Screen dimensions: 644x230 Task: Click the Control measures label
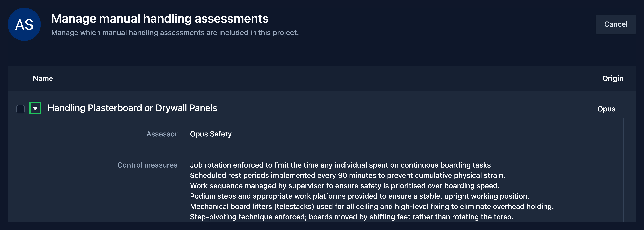pyautogui.click(x=147, y=165)
